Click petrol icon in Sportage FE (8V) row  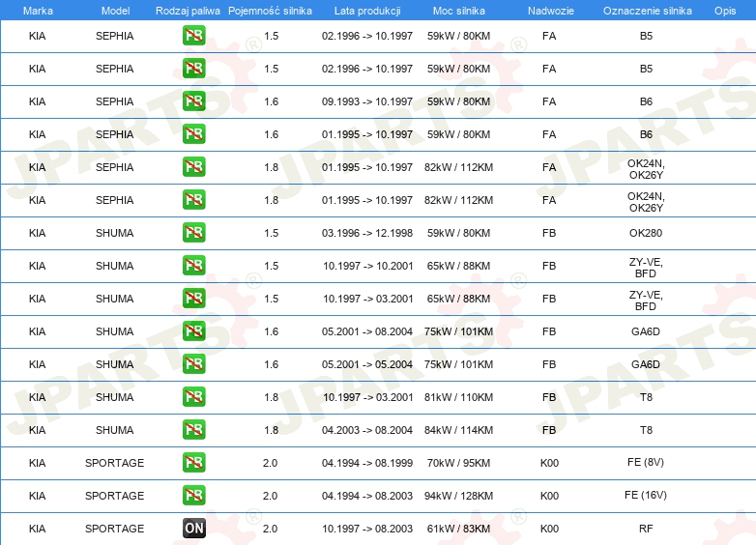[194, 462]
